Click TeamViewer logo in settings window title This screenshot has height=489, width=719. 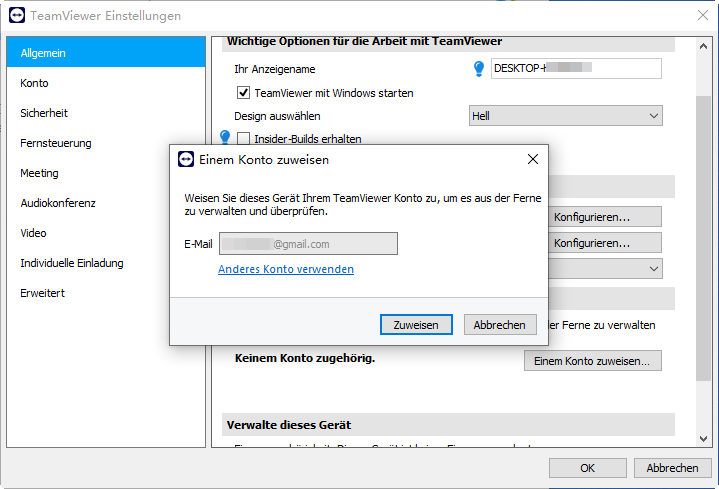[15, 15]
